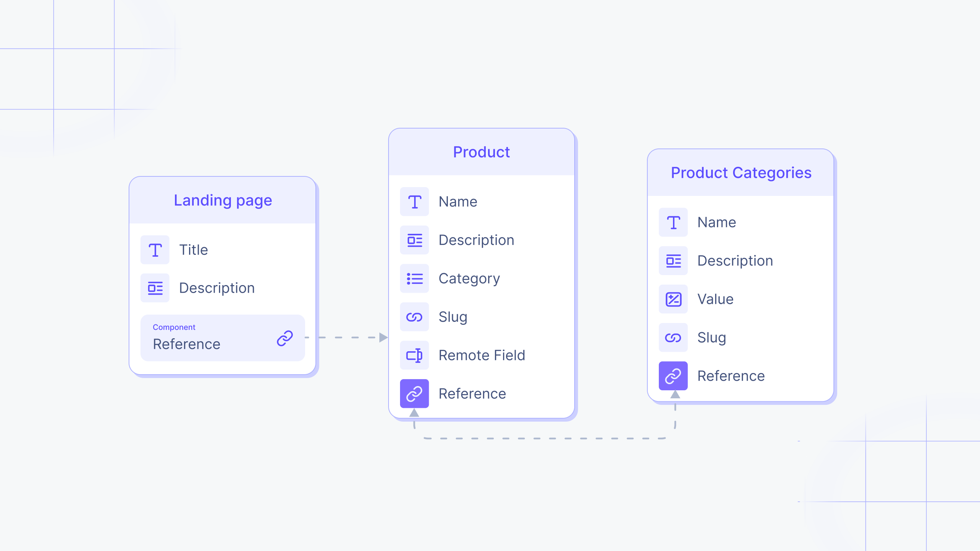Viewport: 980px width, 551px height.
Task: Expand the Landing page component reference
Action: [223, 337]
